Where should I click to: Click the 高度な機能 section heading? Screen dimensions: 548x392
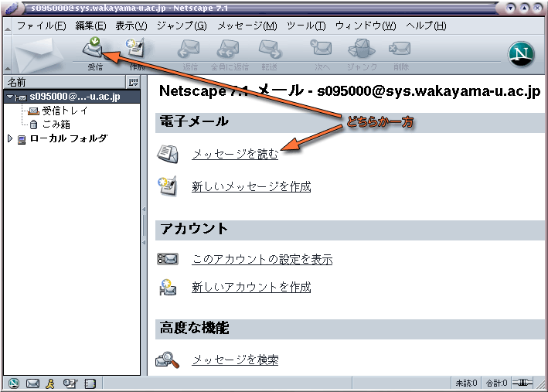[194, 329]
